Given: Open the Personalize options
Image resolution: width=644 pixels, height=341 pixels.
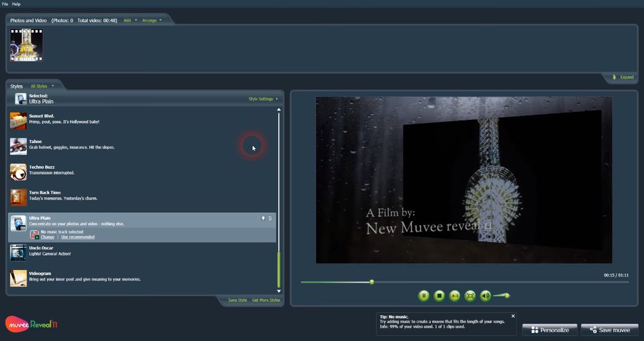Looking at the screenshot, I should click(550, 330).
